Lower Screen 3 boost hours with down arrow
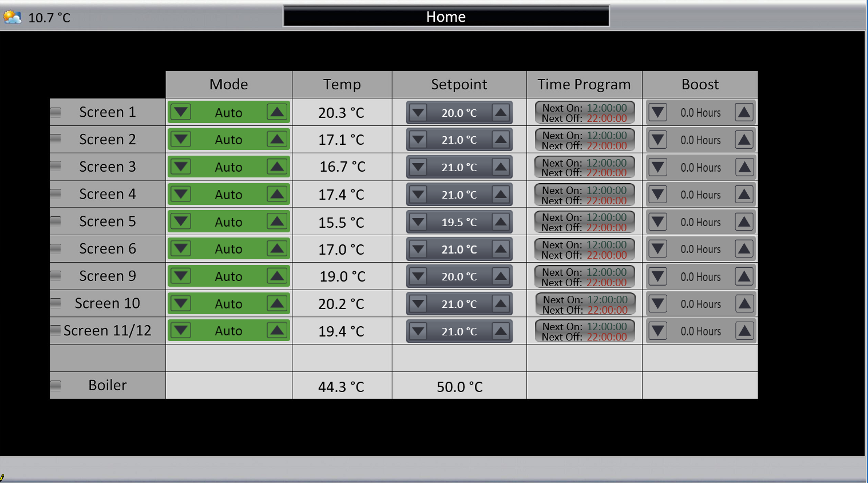 click(658, 167)
